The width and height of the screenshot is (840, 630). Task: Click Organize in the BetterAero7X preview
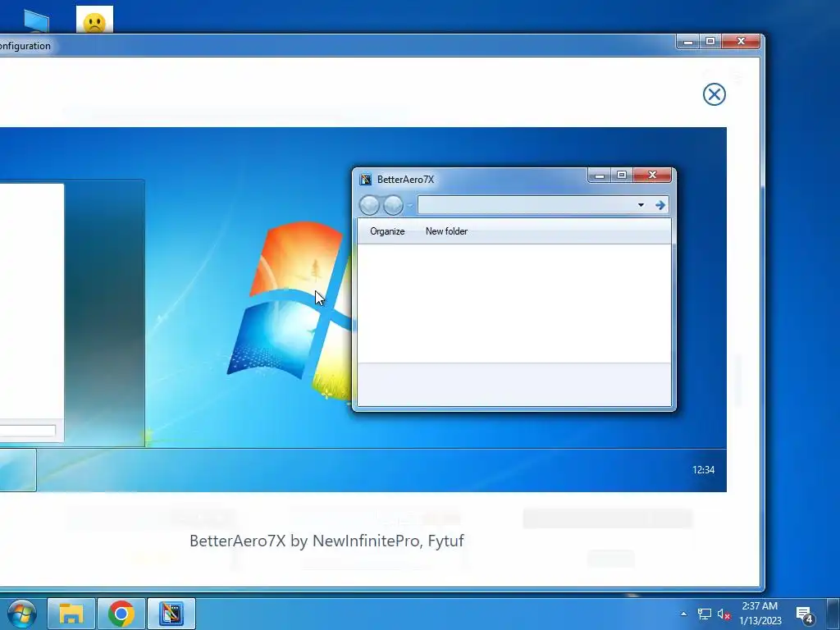tap(387, 231)
